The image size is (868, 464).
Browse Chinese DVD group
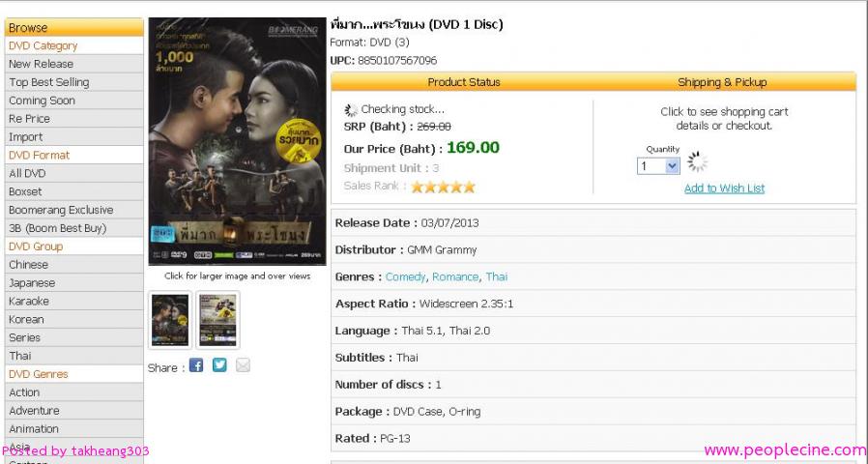[74, 265]
